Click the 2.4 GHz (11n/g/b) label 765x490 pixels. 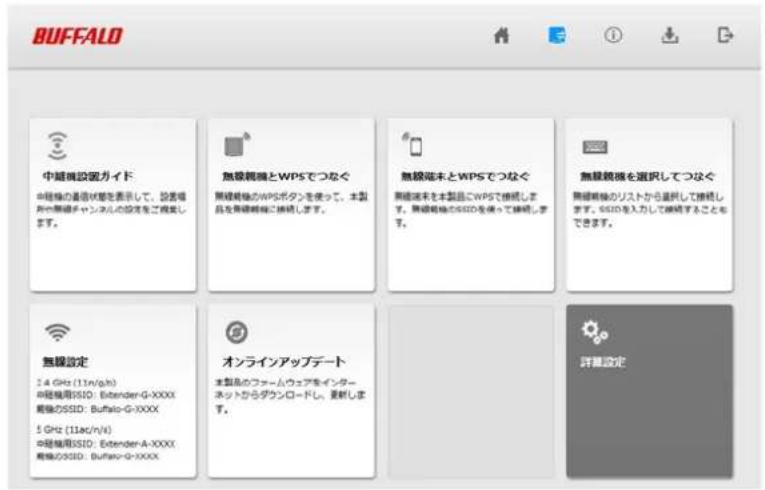[x=77, y=382]
